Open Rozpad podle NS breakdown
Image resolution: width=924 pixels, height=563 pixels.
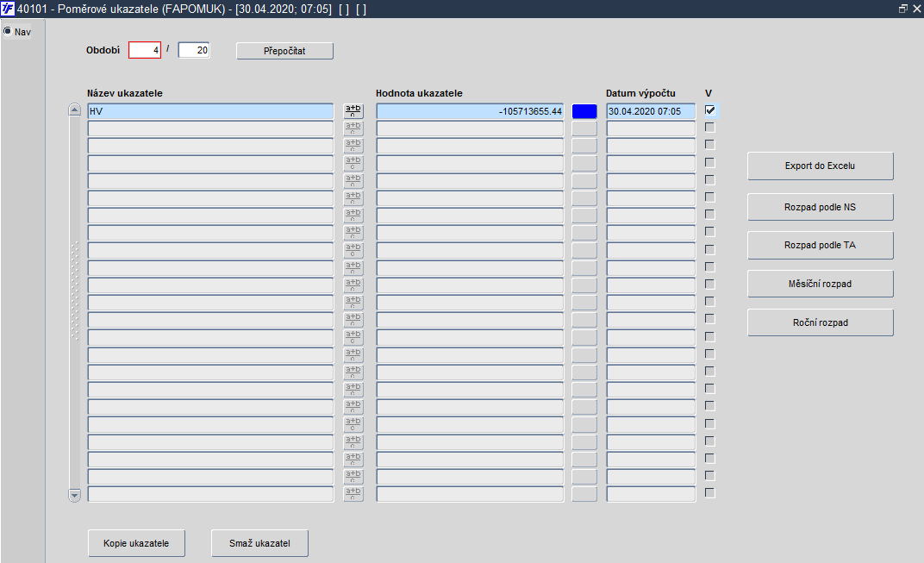point(821,207)
